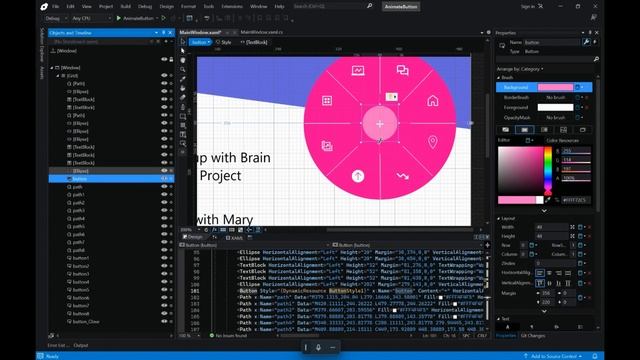Choose the No brush tab icon
The width and height of the screenshot is (640, 360).
(505, 130)
